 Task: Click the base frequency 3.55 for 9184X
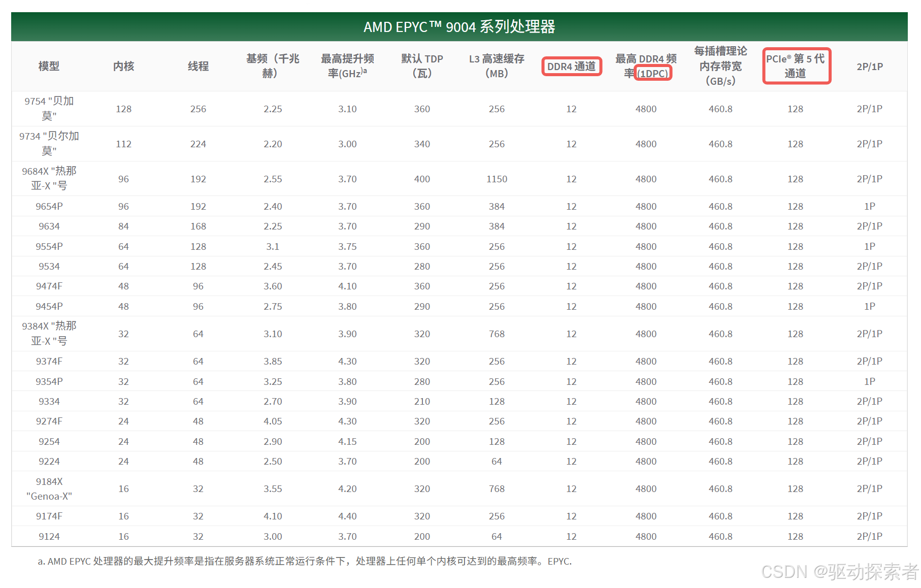[273, 488]
